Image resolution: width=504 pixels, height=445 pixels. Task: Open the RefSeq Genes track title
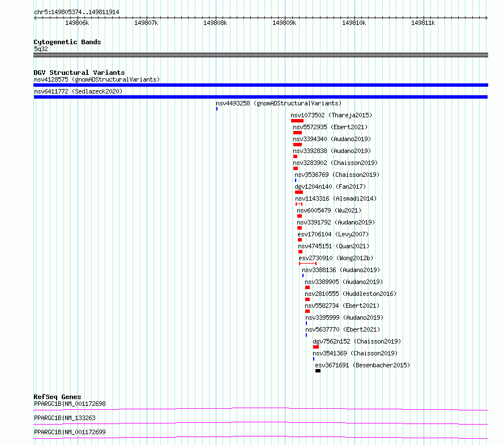(x=58, y=397)
